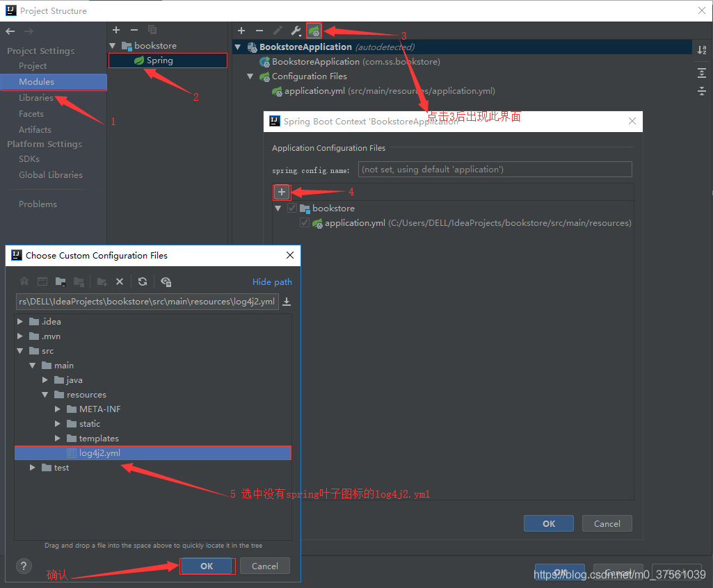Click add context plus icon in Spring facet toolbar
The image size is (713, 588).
click(241, 31)
